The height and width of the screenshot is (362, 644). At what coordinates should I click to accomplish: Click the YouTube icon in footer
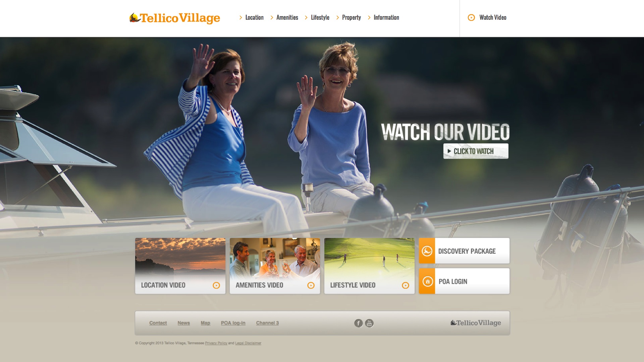369,323
